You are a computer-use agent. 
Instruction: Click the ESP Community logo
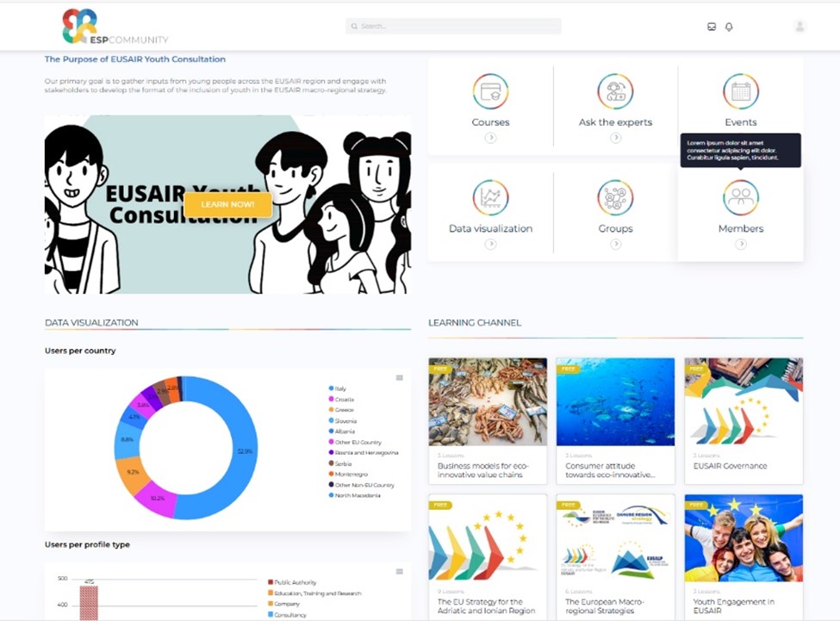(x=115, y=28)
